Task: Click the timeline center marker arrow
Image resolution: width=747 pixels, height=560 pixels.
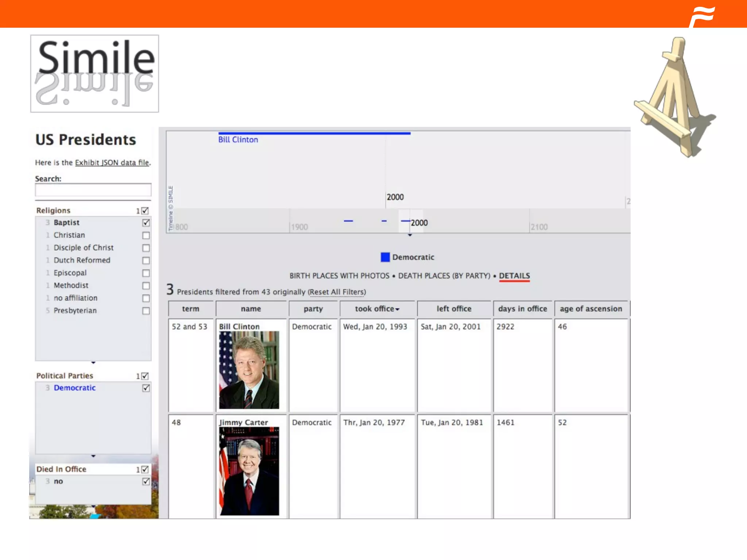Action: point(410,235)
